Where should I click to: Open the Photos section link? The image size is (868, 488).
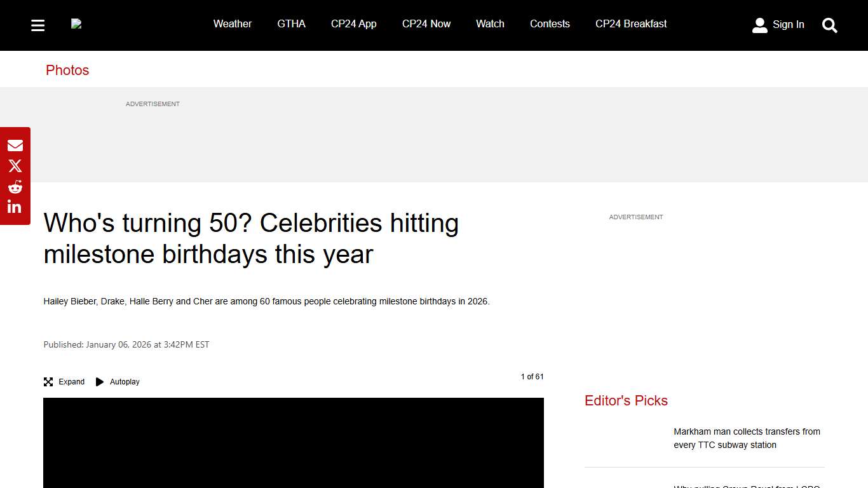coord(67,70)
